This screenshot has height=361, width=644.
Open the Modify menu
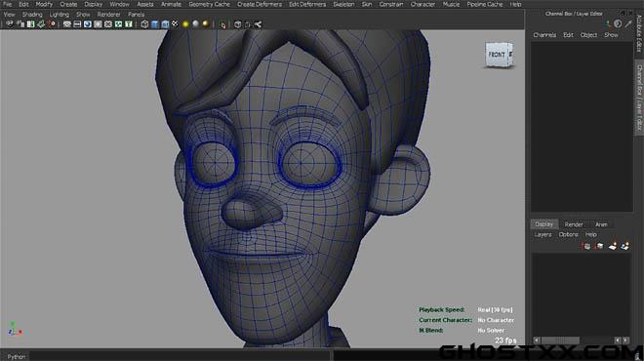[44, 4]
